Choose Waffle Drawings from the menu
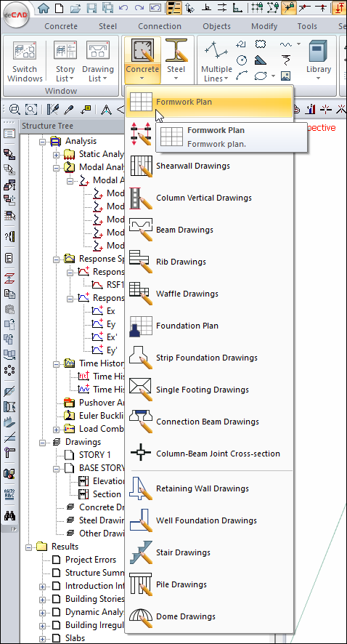The height and width of the screenshot is (644, 347). [209, 294]
